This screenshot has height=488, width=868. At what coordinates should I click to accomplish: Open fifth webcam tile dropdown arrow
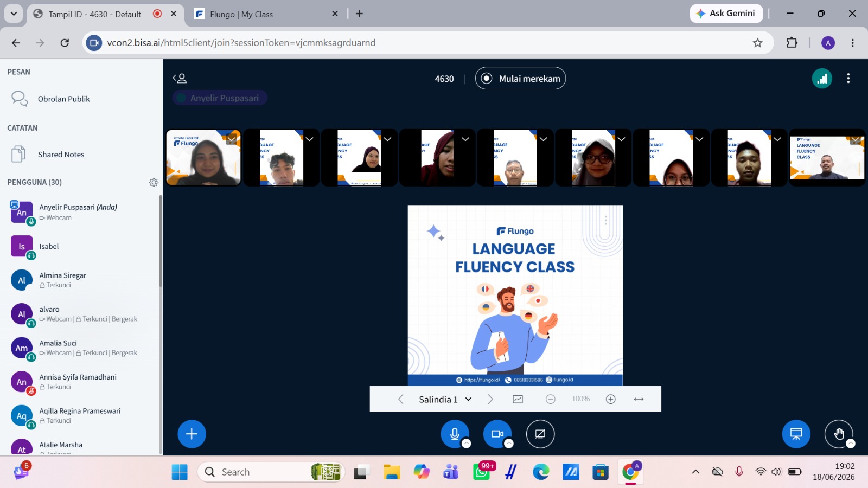(x=543, y=139)
